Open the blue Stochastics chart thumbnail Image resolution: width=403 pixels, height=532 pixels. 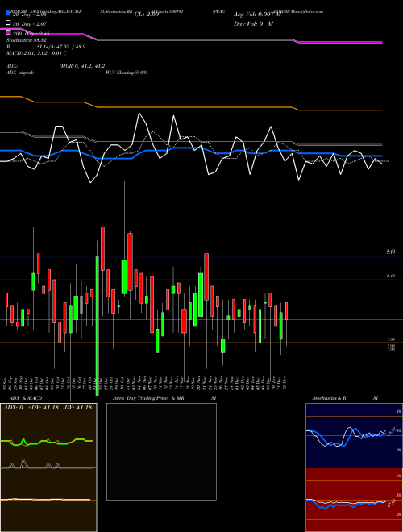point(354,435)
